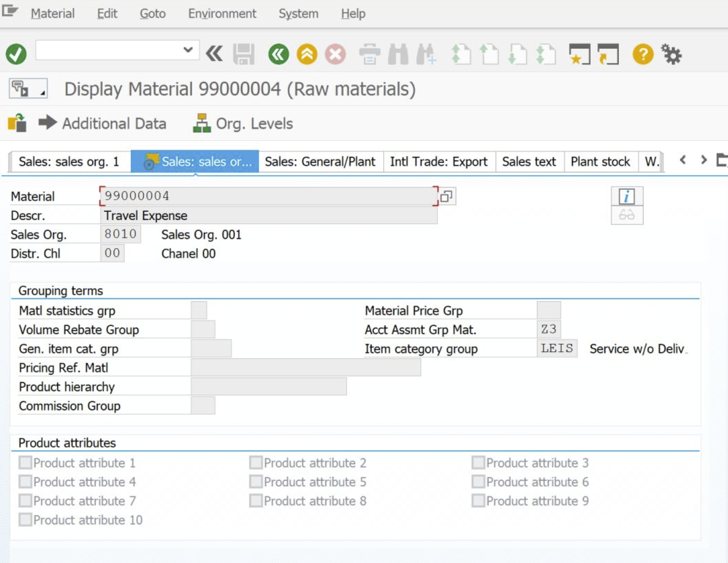Click the green Enter checkmark icon

pyautogui.click(x=16, y=54)
